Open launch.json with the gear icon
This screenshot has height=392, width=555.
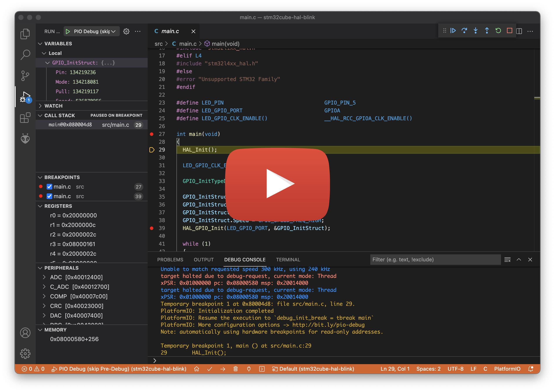pyautogui.click(x=126, y=31)
